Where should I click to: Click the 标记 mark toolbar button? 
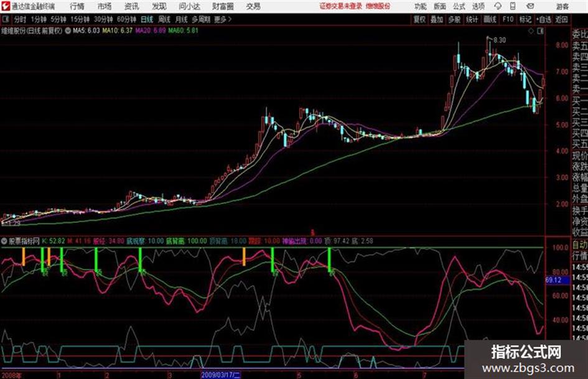[525, 19]
